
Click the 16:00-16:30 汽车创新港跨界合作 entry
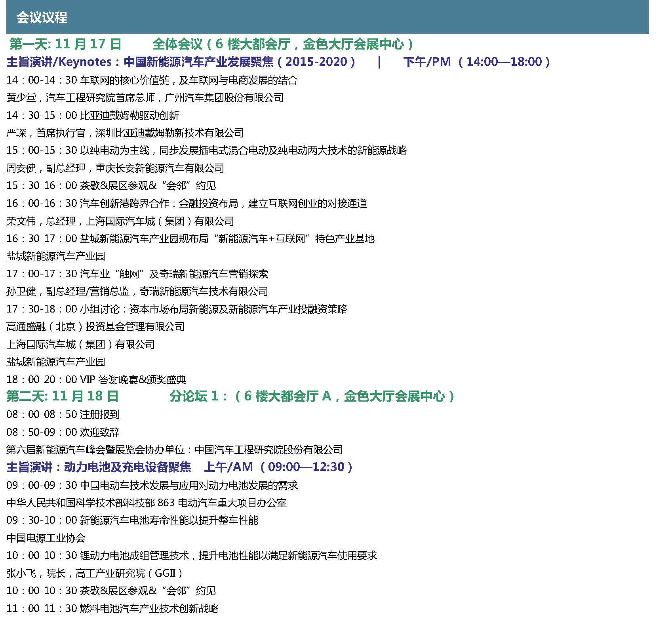coord(187,203)
